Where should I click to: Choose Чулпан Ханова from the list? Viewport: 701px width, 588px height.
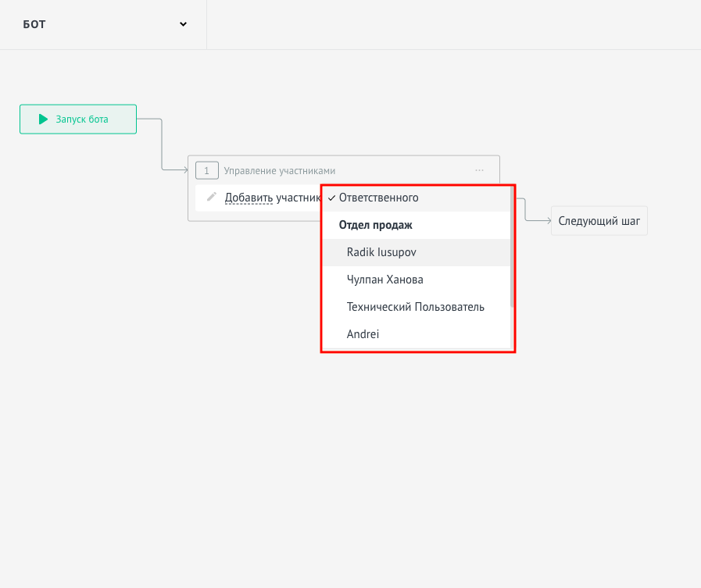click(x=417, y=280)
